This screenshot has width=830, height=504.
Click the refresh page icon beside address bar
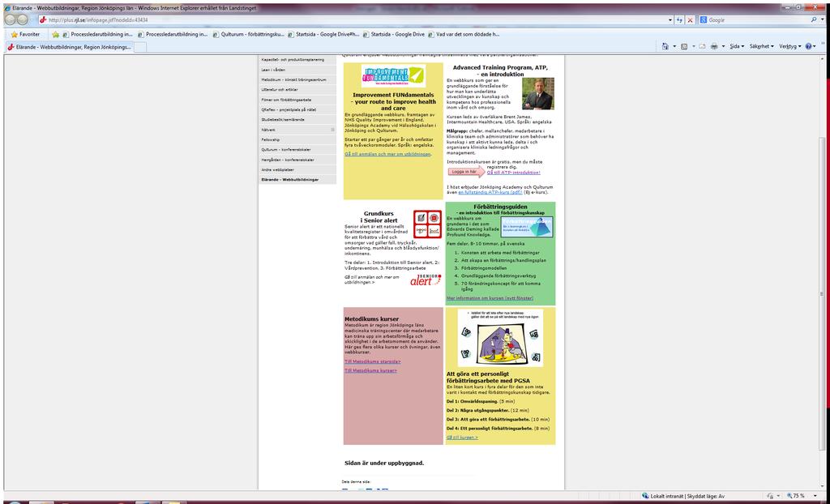coord(680,20)
